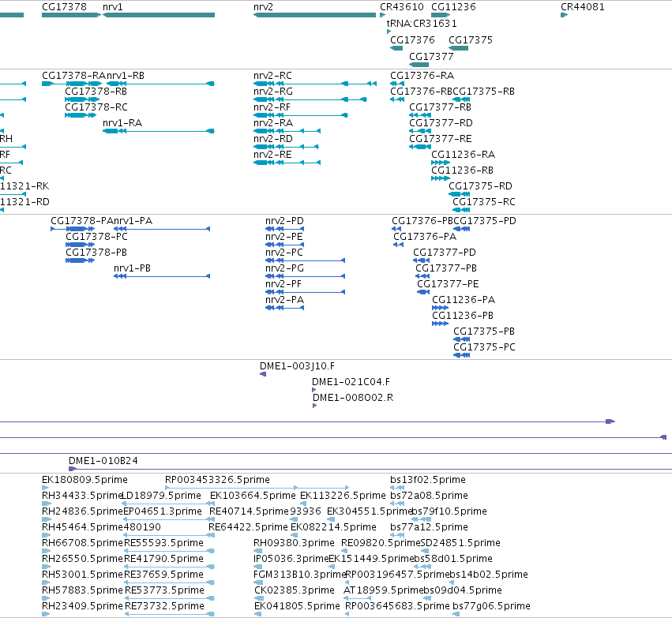This screenshot has width=672, height=618.
Task: Select the CG17377-PB protein label
Action: [446, 268]
